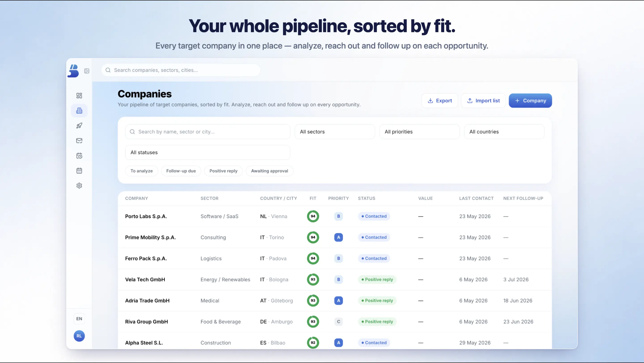This screenshot has height=363, width=644.
Task: Click fit score ring for Ferro Pack
Action: [x=313, y=258]
